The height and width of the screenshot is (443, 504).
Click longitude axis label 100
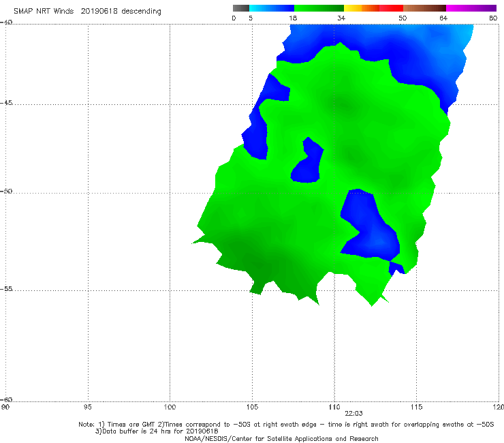coord(170,408)
